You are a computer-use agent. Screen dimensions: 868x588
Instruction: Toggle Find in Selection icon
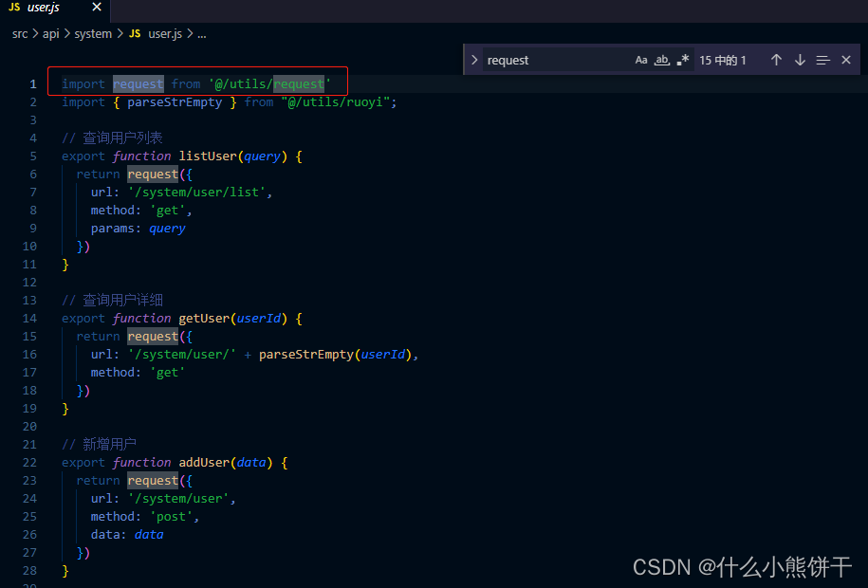tap(823, 60)
